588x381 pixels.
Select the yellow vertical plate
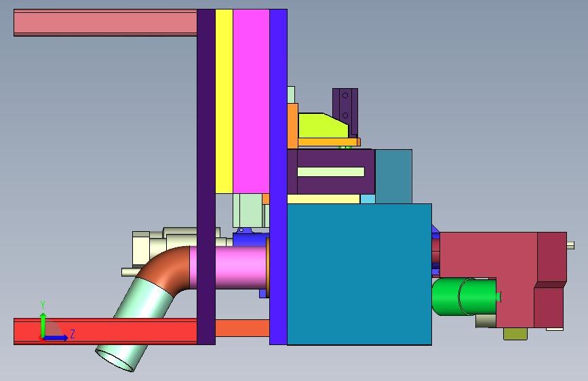click(x=224, y=101)
